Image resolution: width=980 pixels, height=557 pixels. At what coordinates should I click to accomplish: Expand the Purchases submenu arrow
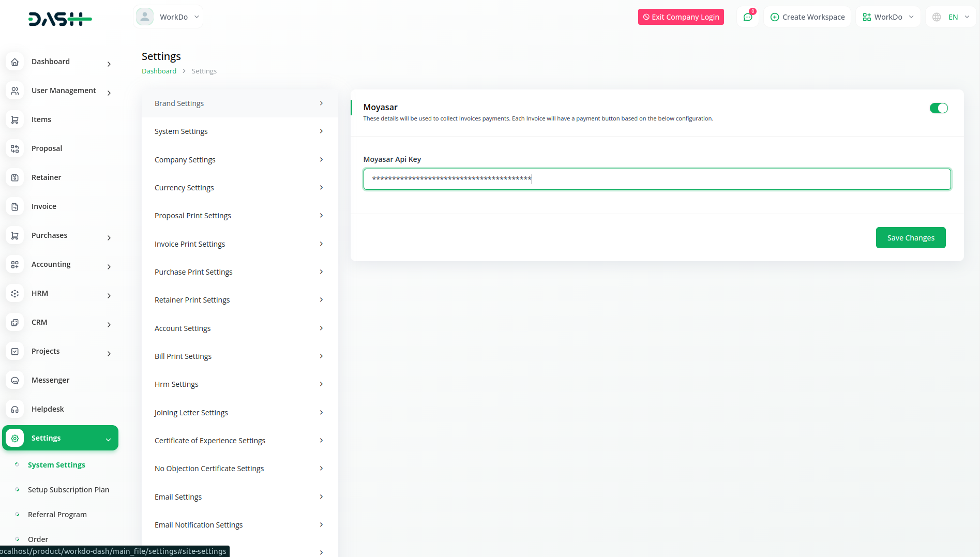click(109, 238)
